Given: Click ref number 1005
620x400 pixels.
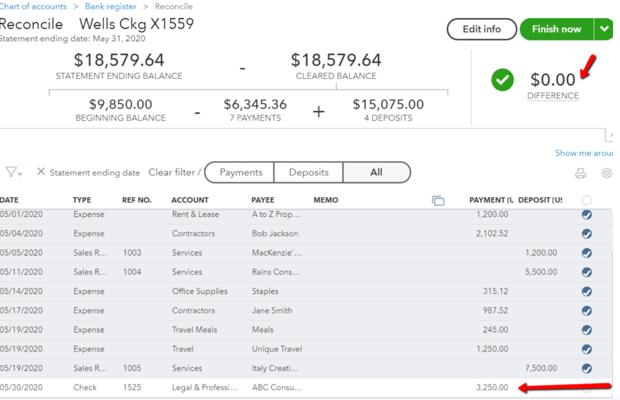Looking at the screenshot, I should coord(132,368).
